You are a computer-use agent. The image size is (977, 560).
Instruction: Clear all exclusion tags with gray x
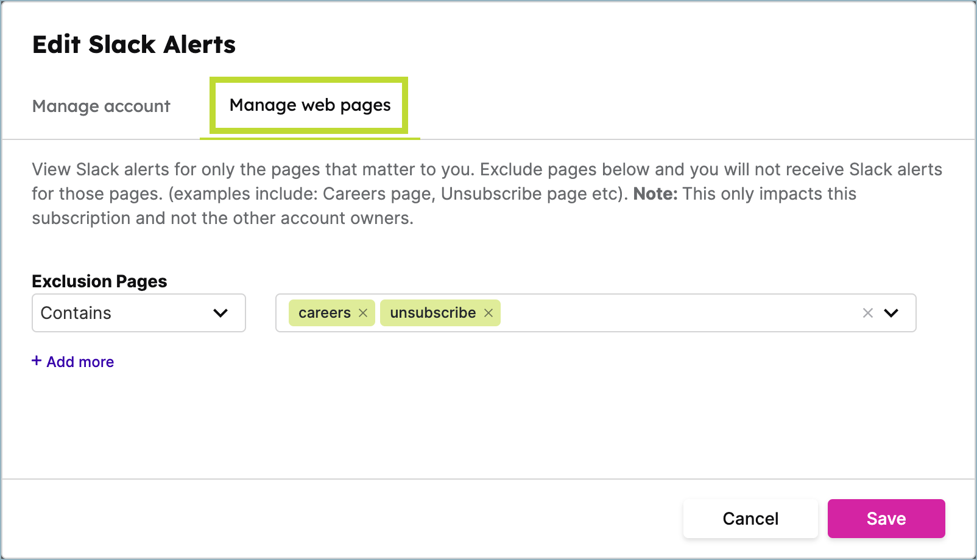[868, 313]
